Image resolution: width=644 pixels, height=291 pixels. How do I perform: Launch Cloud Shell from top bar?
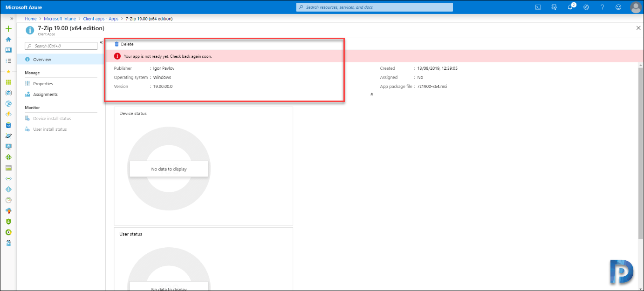coord(538,7)
